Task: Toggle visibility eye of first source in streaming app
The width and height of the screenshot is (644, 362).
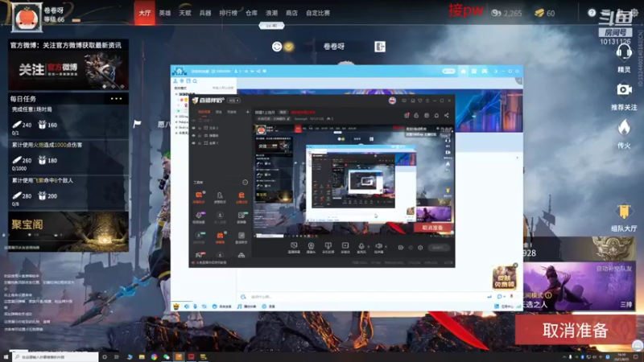Action: (193, 128)
